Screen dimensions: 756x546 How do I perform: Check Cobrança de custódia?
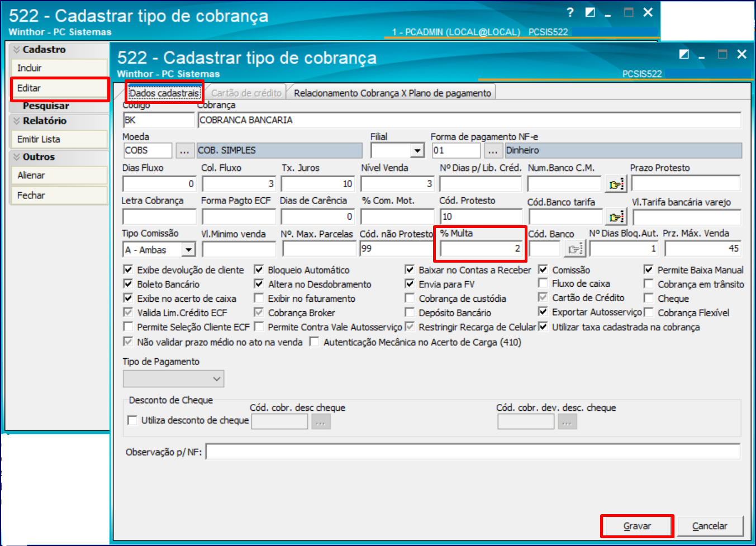click(x=410, y=298)
